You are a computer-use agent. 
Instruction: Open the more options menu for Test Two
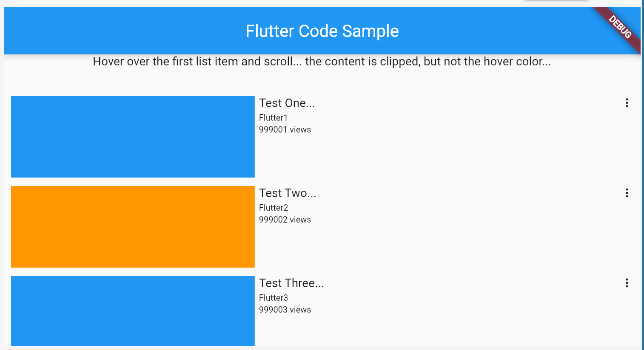pos(627,193)
